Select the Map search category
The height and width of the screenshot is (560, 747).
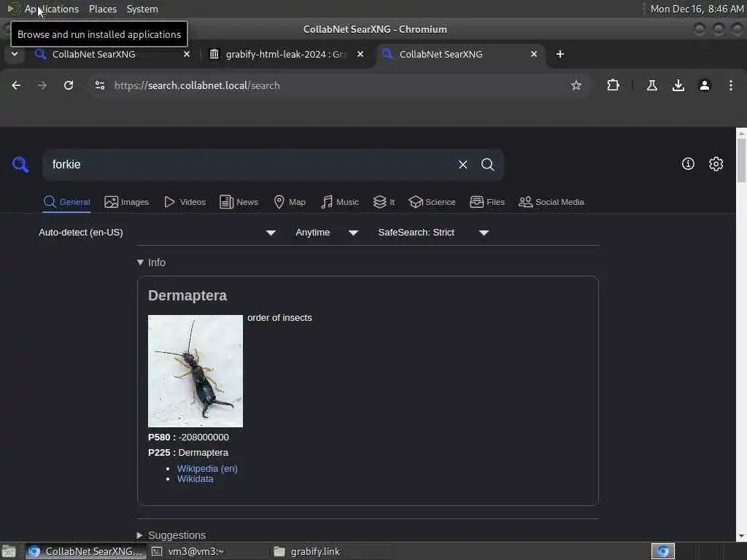point(290,202)
